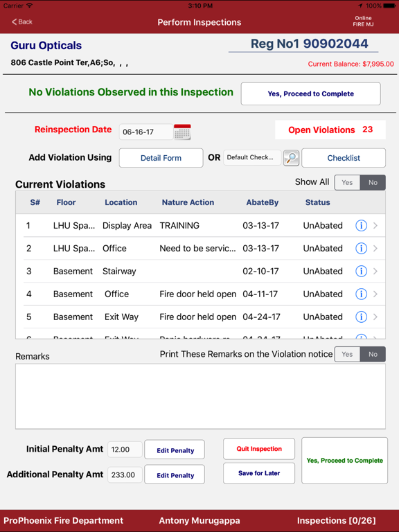Open the Default Check... checklist selector
Viewport: 399px width, 532px height.
(x=252, y=157)
